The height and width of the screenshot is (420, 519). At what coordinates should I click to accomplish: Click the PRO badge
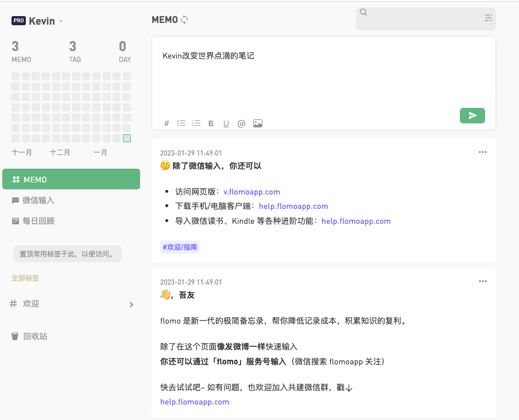pyautogui.click(x=18, y=21)
